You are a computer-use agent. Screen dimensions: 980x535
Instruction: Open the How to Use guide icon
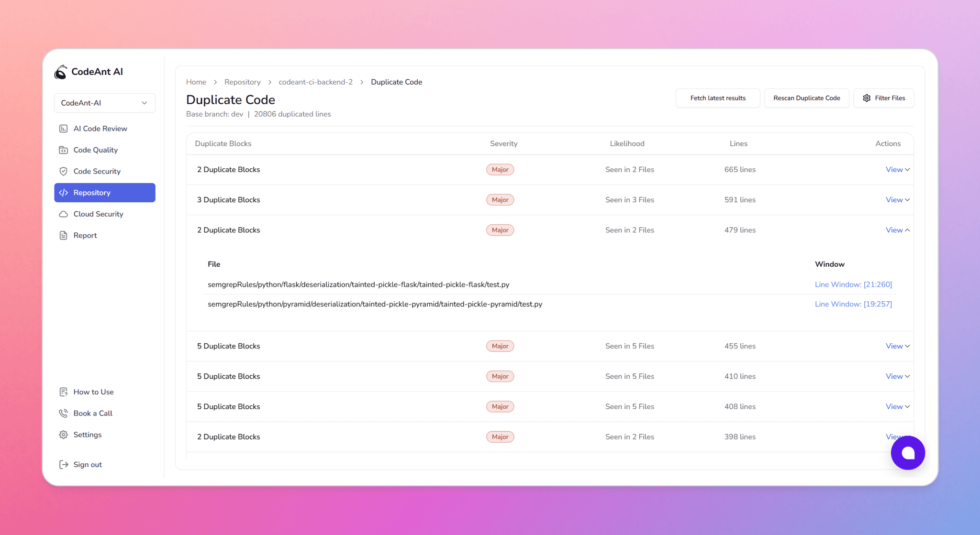pos(64,392)
